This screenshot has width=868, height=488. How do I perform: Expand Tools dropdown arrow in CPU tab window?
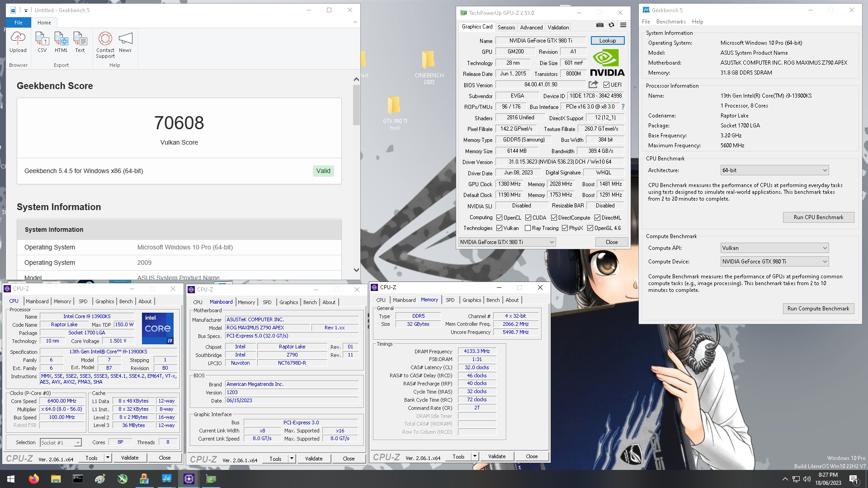tap(108, 458)
